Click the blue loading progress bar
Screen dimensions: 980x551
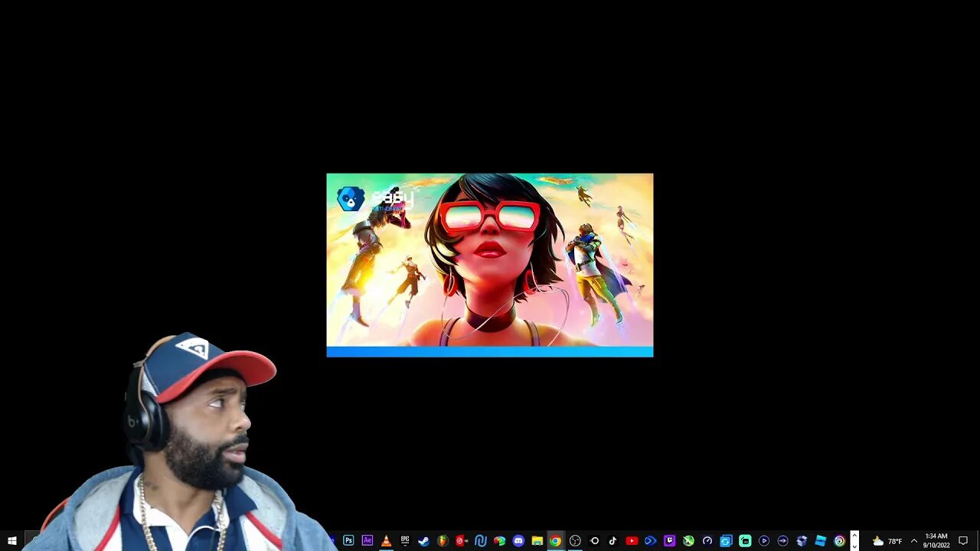pyautogui.click(x=490, y=352)
